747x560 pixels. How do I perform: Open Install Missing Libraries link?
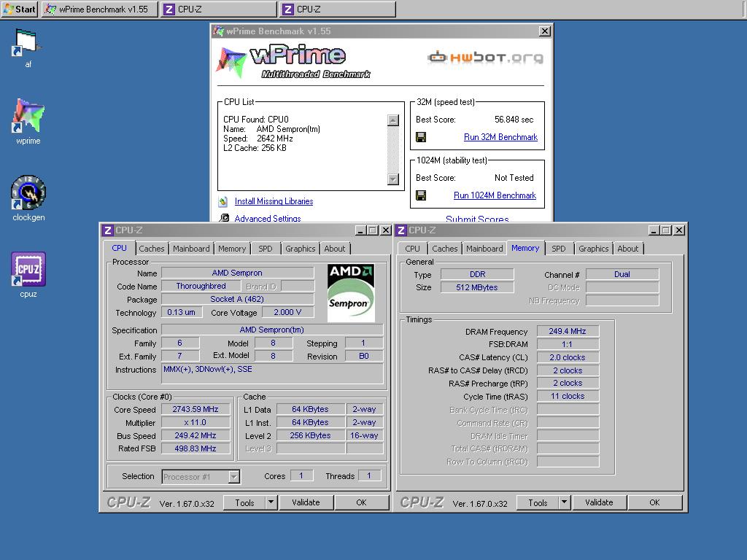click(x=274, y=201)
